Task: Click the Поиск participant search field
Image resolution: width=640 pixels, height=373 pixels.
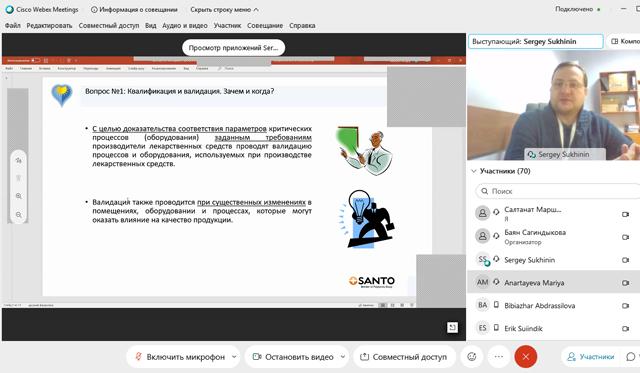Action: (557, 191)
